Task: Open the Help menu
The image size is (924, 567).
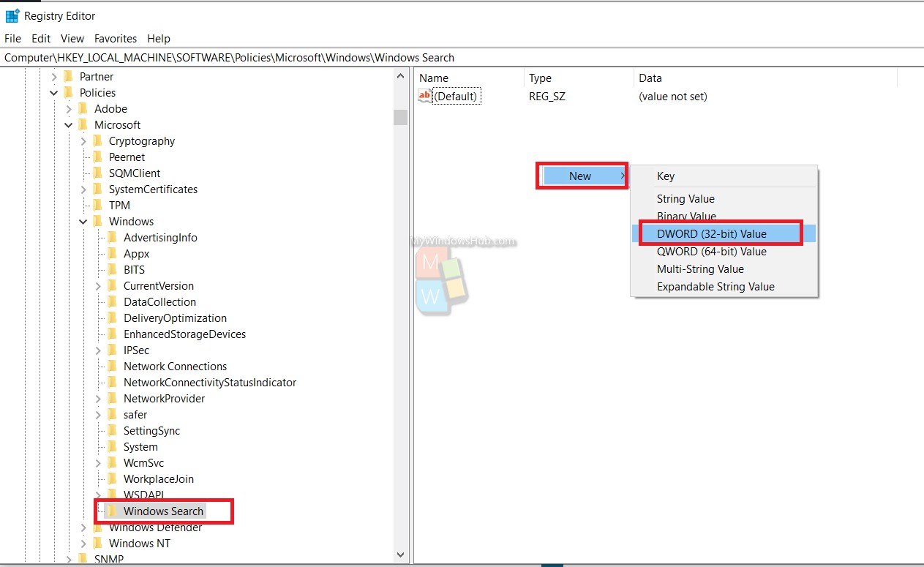Action: tap(159, 38)
